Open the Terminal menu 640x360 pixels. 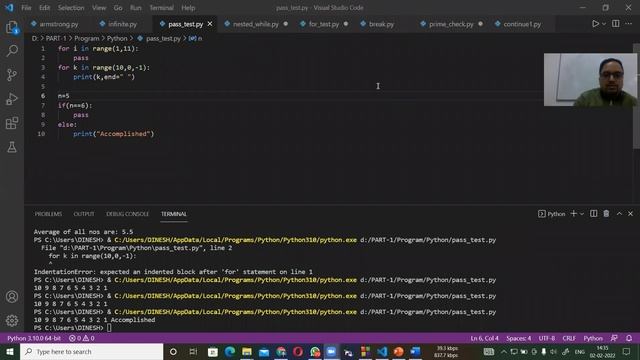coord(161,8)
